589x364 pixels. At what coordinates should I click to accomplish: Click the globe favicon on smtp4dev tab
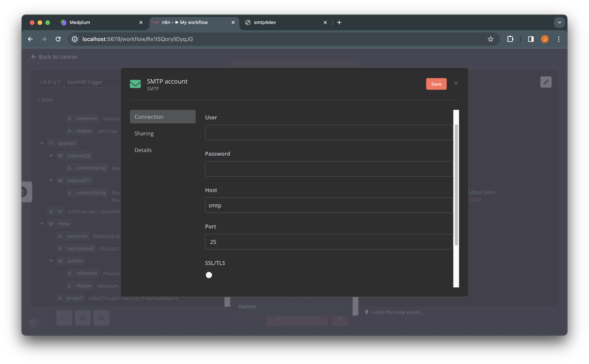point(247,22)
